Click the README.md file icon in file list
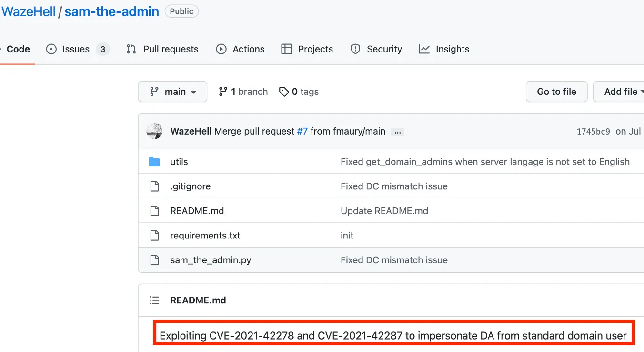 [154, 211]
